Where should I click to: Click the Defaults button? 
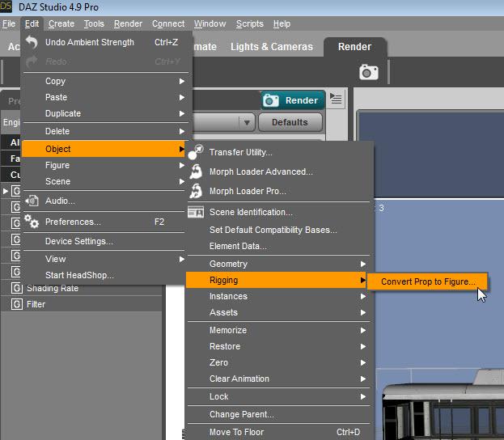[290, 122]
